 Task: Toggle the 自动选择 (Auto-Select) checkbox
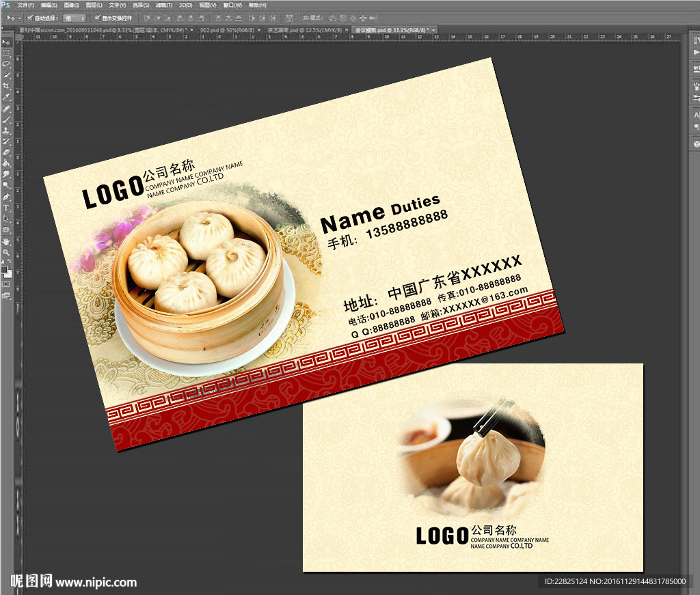coord(29,18)
